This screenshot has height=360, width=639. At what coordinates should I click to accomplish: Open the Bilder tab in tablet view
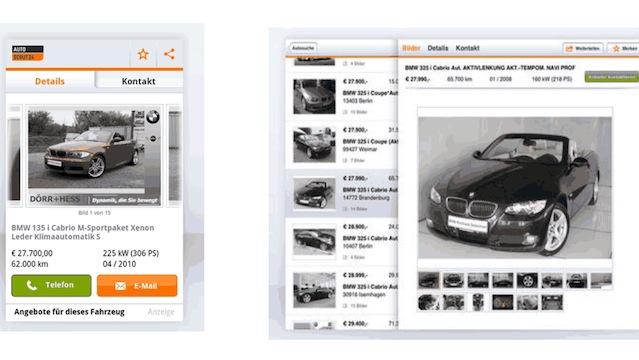(411, 48)
